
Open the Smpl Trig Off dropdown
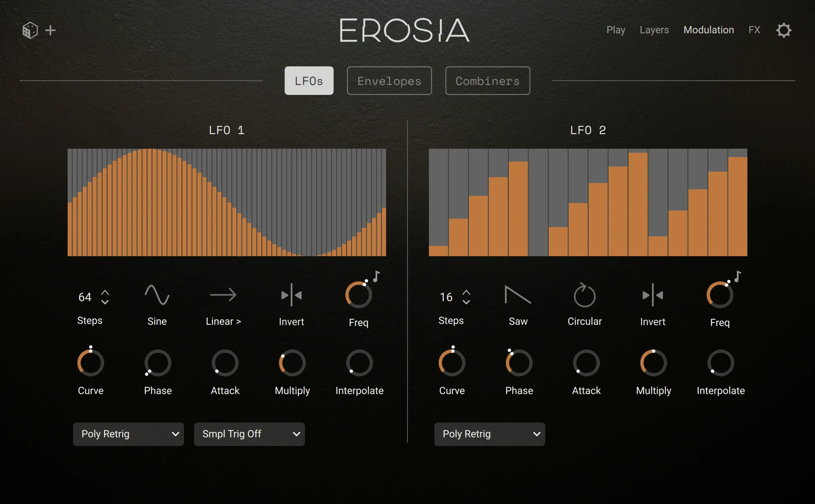(249, 434)
